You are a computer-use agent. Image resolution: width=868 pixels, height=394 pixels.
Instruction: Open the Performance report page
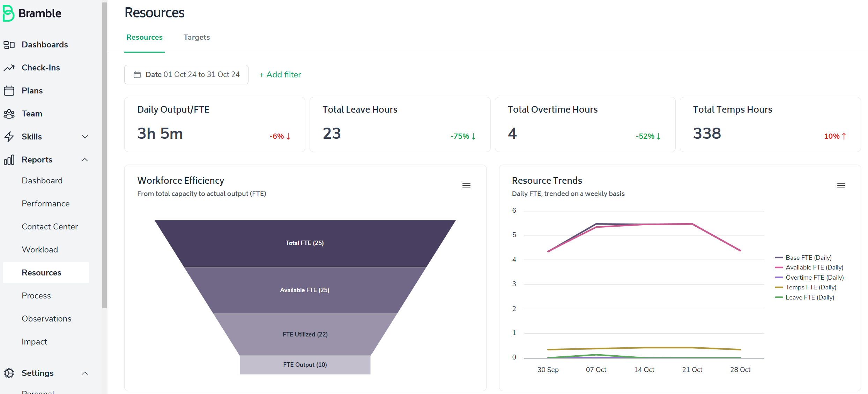click(x=46, y=204)
